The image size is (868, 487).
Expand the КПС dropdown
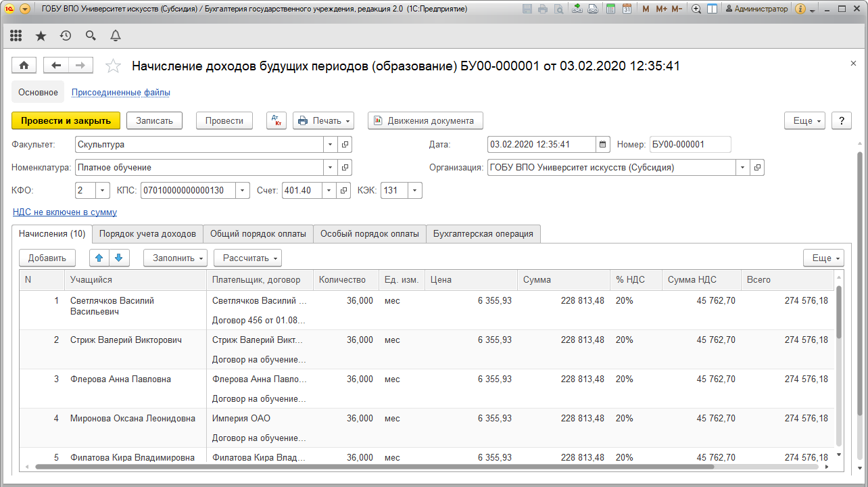tap(243, 191)
